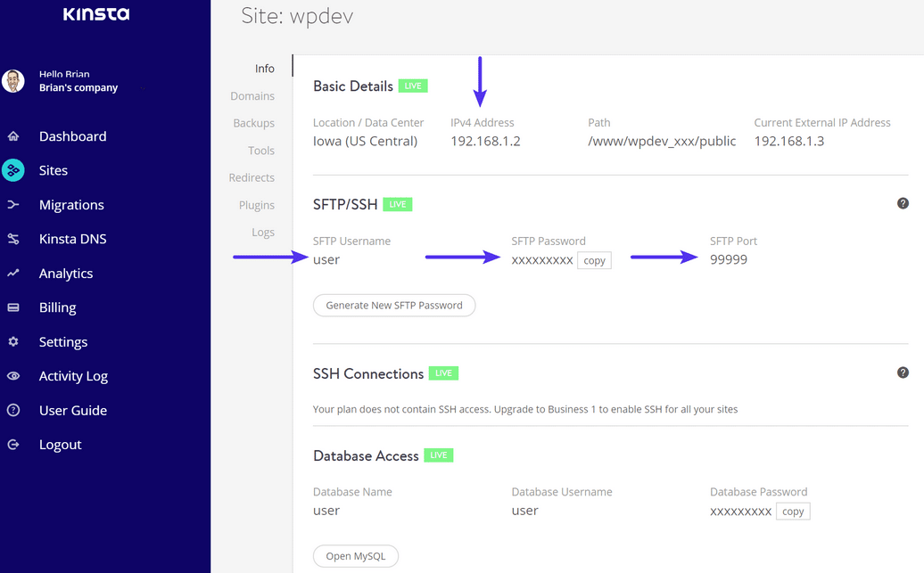Switch to the Domains tab
This screenshot has width=924, height=573.
[x=252, y=95]
